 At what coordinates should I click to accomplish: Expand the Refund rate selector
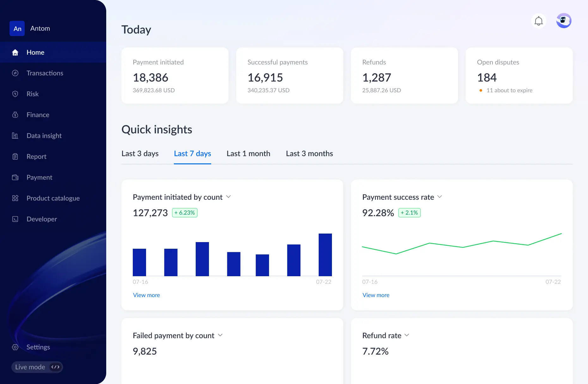point(407,335)
